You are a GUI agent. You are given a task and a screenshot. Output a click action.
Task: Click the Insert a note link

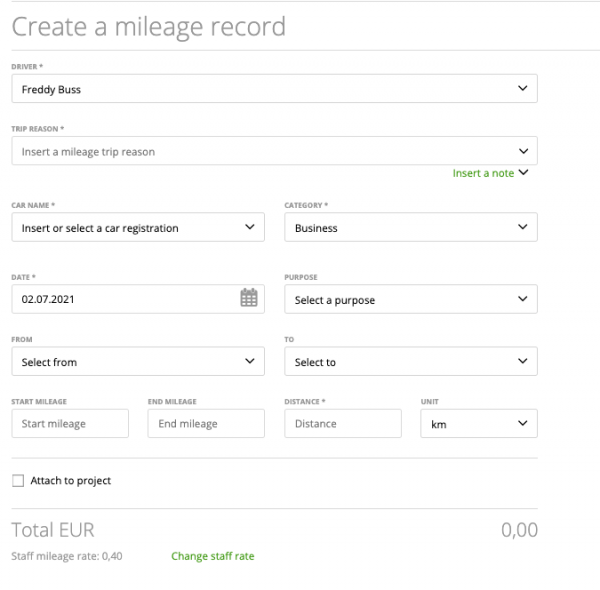tap(483, 173)
